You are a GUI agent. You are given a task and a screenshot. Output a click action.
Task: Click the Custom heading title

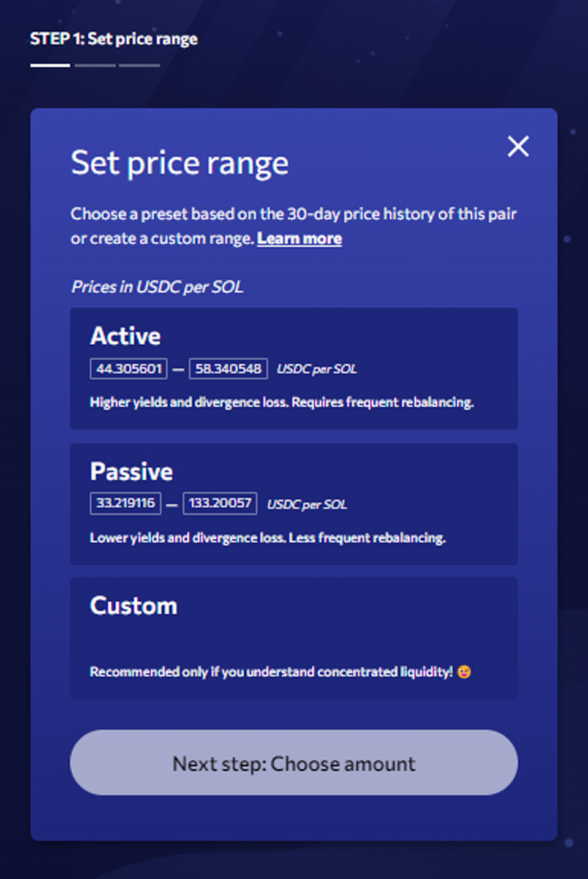tap(134, 606)
